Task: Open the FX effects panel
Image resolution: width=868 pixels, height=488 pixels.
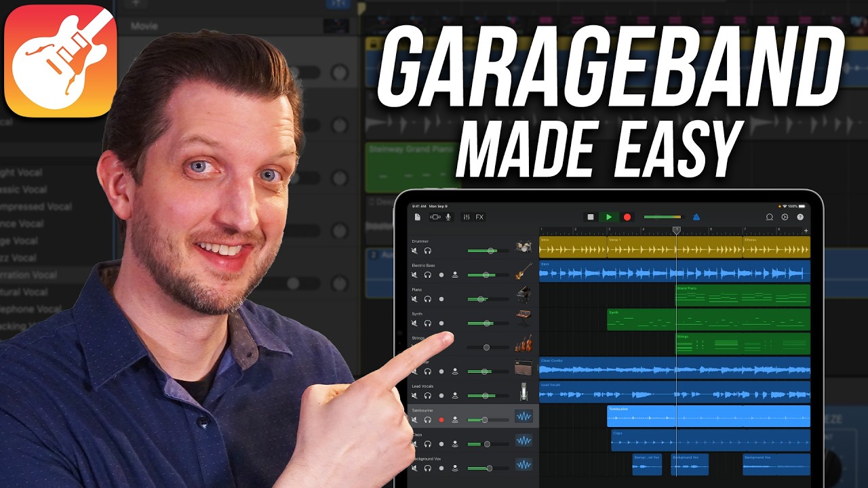Action: point(479,218)
